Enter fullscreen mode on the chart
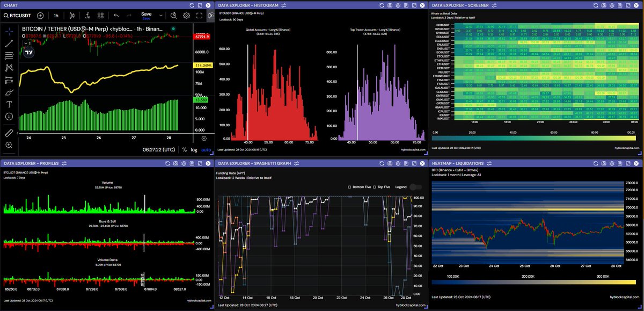This screenshot has width=644, height=311. coord(200,15)
